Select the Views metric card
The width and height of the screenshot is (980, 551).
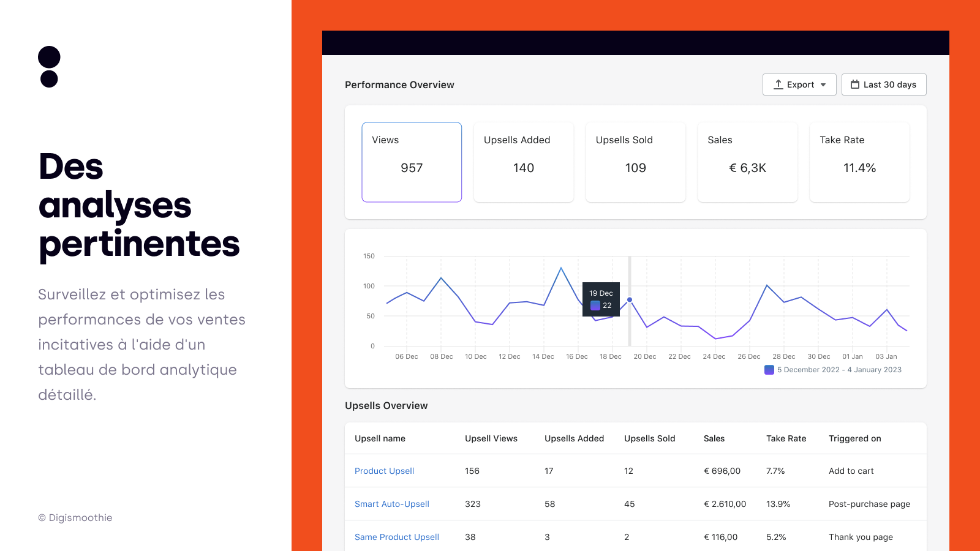(x=412, y=162)
